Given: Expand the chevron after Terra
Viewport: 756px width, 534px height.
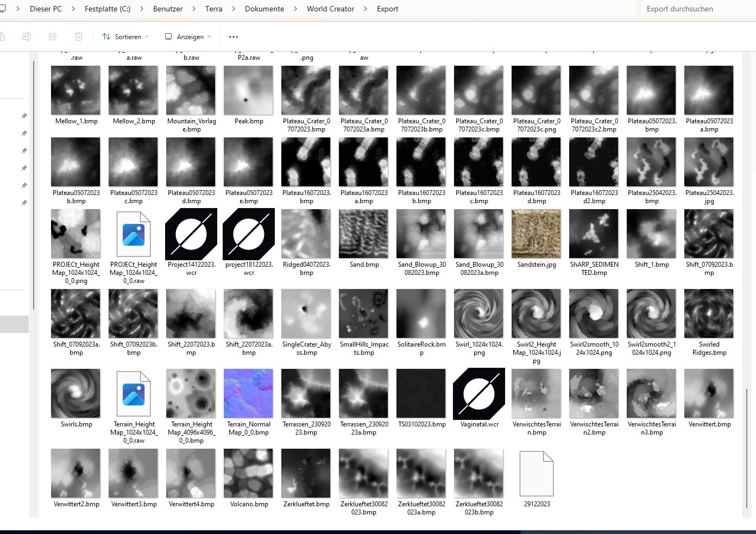Looking at the screenshot, I should pos(234,9).
